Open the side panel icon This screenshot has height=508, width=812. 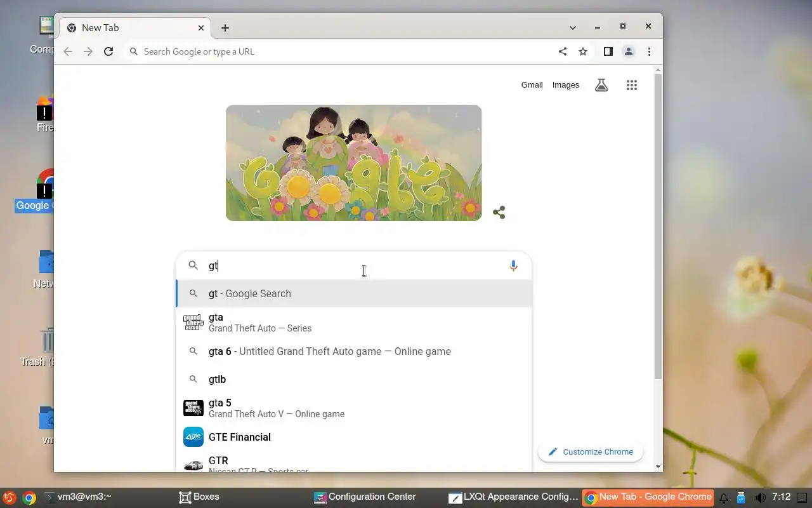tap(608, 51)
